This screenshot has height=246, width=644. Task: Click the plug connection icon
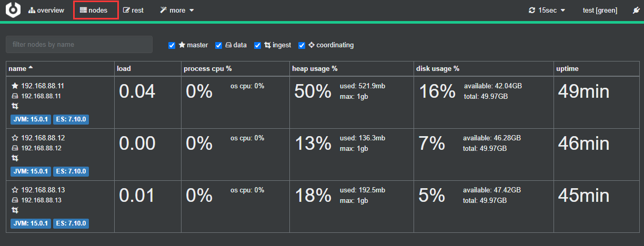(x=636, y=11)
